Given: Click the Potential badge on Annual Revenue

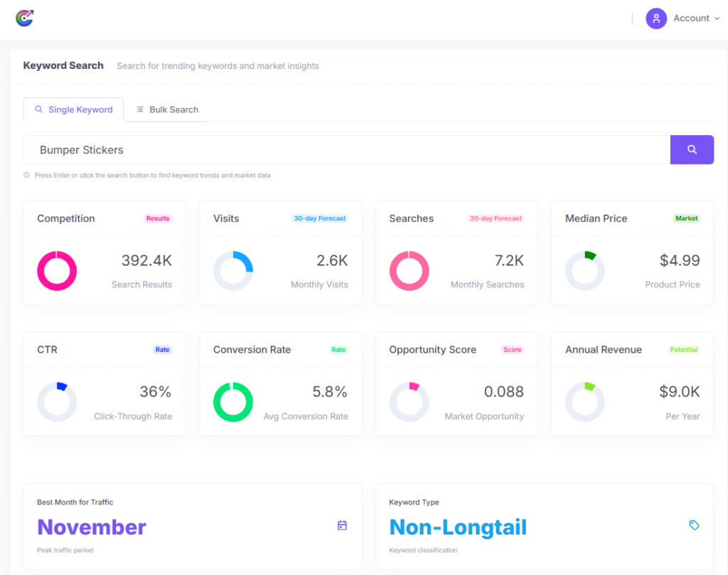Looking at the screenshot, I should pos(684,350).
